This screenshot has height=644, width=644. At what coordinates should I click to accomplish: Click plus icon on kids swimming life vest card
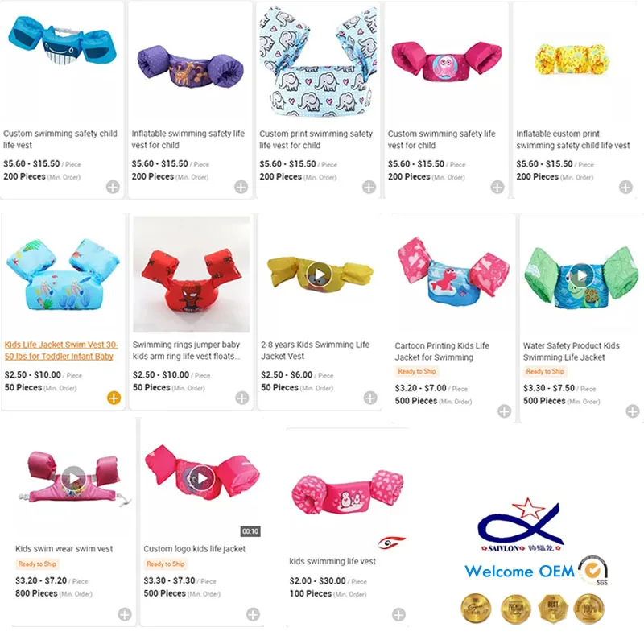398,614
